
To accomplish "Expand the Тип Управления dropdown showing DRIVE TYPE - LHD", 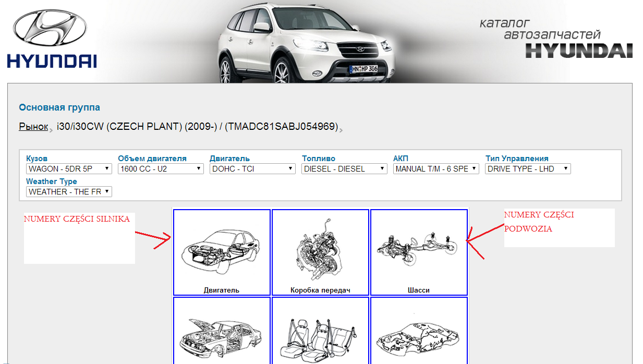I will click(528, 169).
